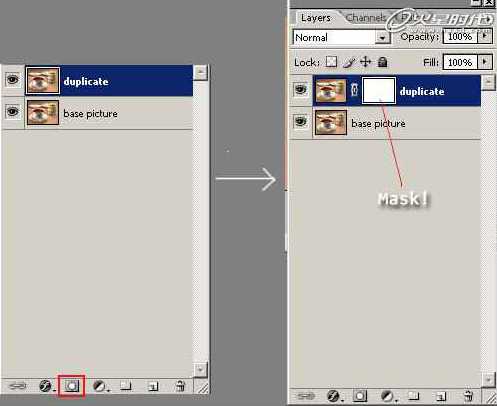This screenshot has width=497, height=406.
Task: Expand the Opacity slider arrow
Action: coord(485,36)
